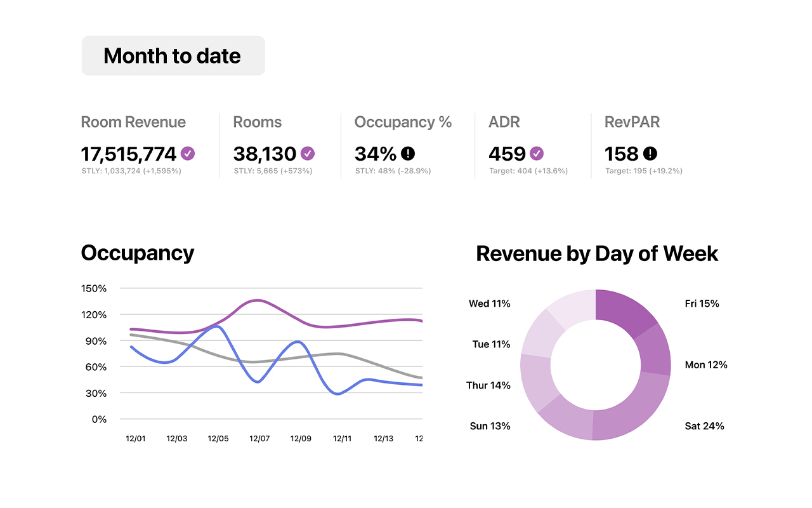Click the 12/11 date on Occupancy axis
Screen dimensions: 812x508
pyautogui.click(x=342, y=439)
